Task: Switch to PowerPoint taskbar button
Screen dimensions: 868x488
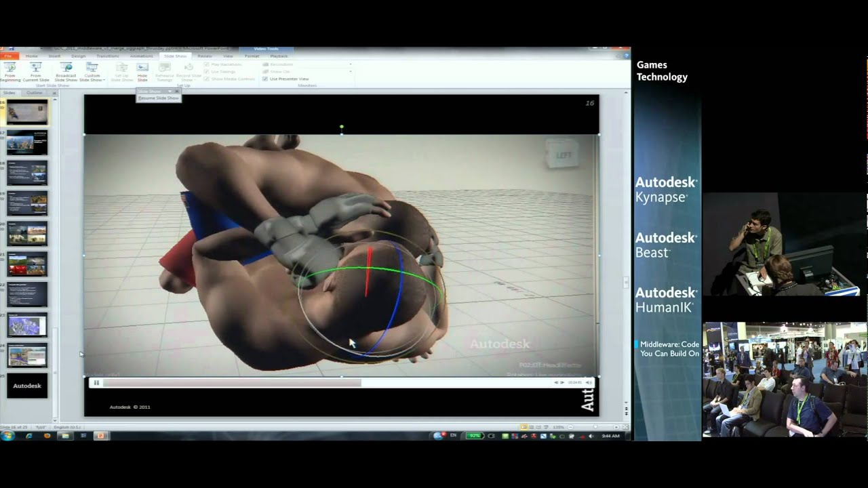Action: 100,436
